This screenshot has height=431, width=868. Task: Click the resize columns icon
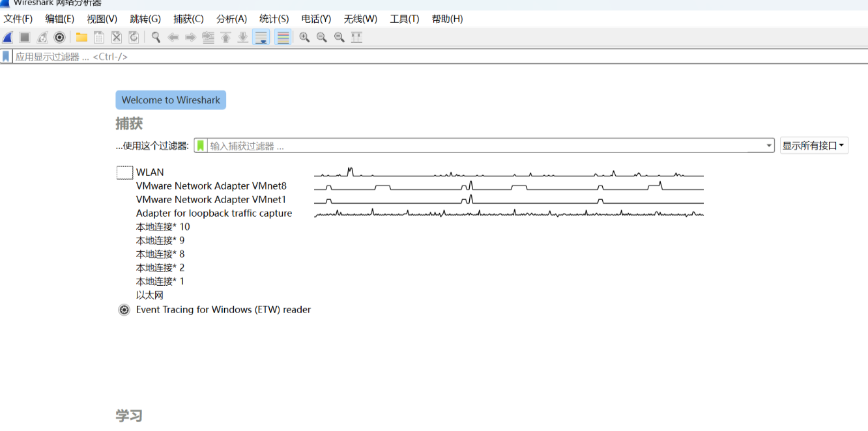(356, 37)
